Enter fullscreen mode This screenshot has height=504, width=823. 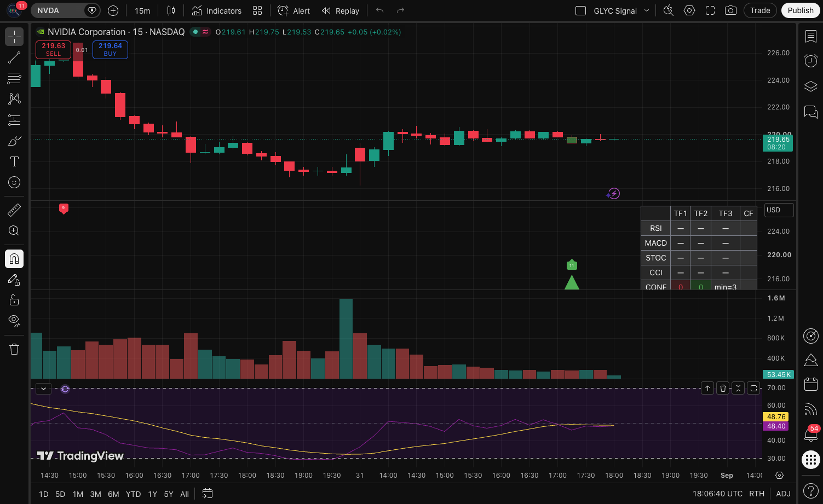pyautogui.click(x=710, y=10)
